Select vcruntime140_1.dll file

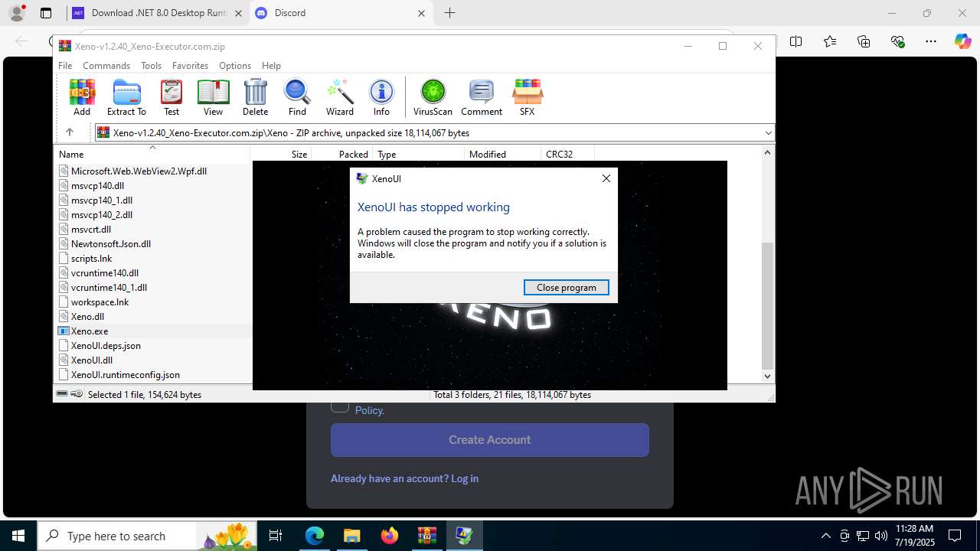tap(109, 288)
